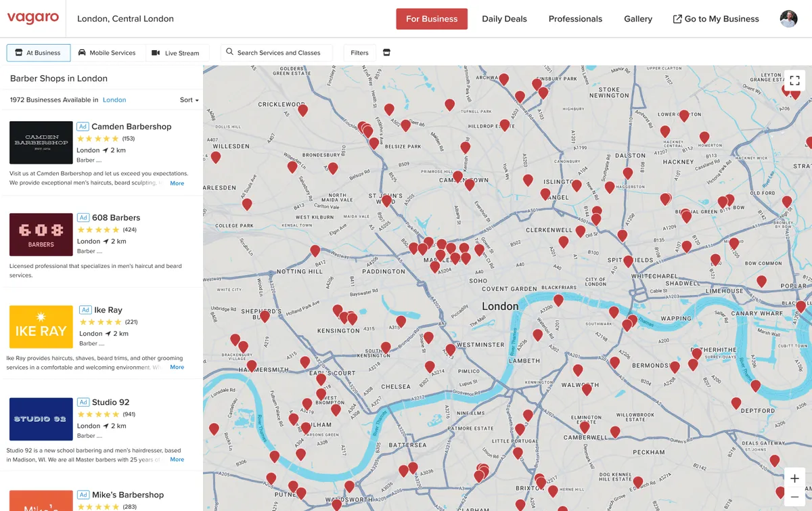Go to My Business link

point(716,19)
